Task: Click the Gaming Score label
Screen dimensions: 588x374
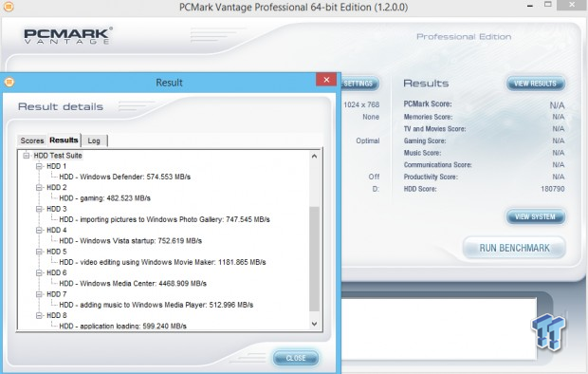Action: tap(425, 140)
